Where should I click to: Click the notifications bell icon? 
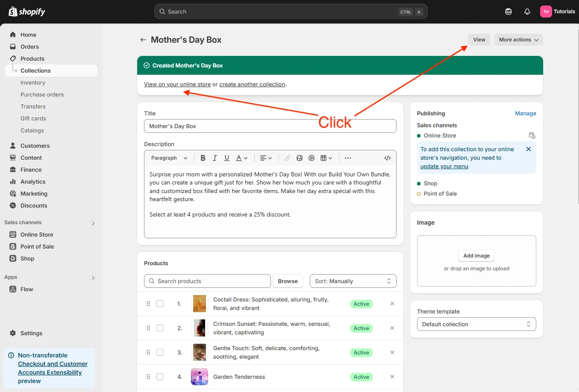[x=527, y=12]
